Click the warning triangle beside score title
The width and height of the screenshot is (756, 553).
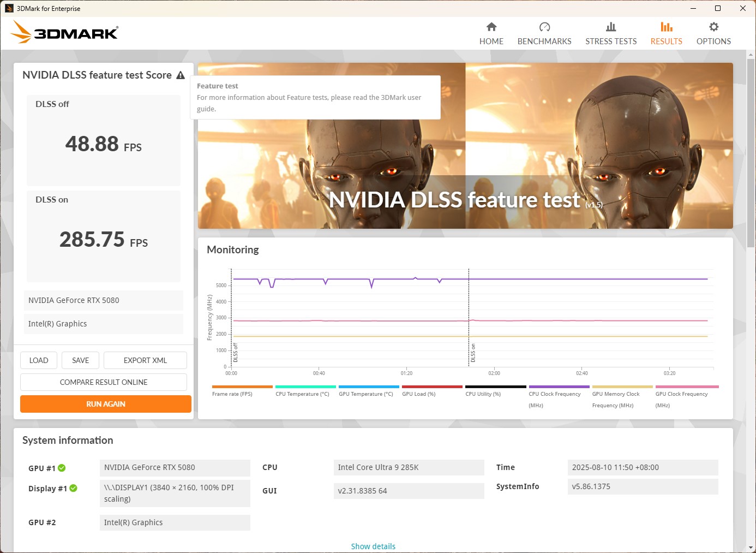coord(181,75)
